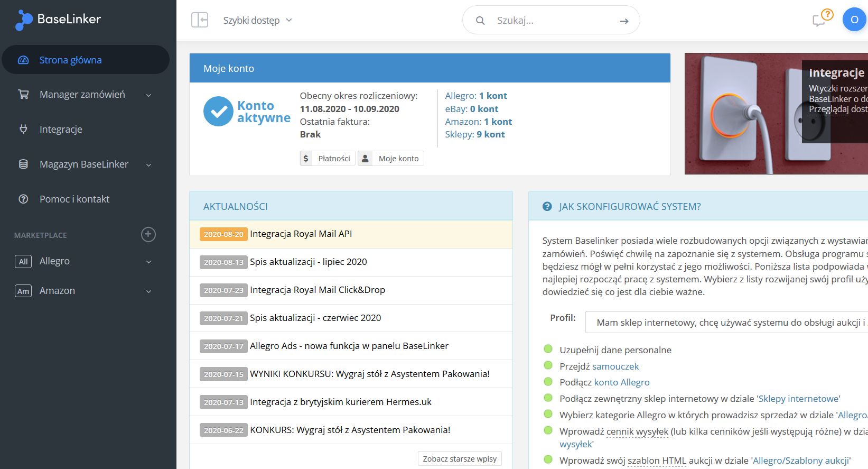868x469 pixels.
Task: Go to Strona główna
Action: coord(70,60)
